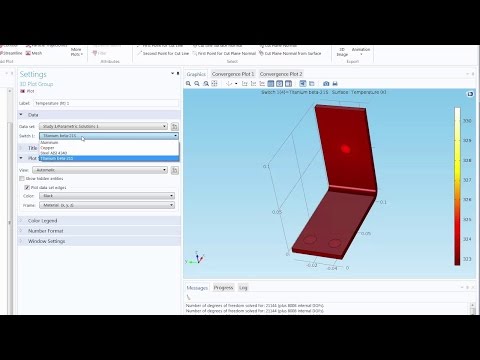Switch to the Progress tab
This screenshot has width=480, height=360.
(223, 288)
